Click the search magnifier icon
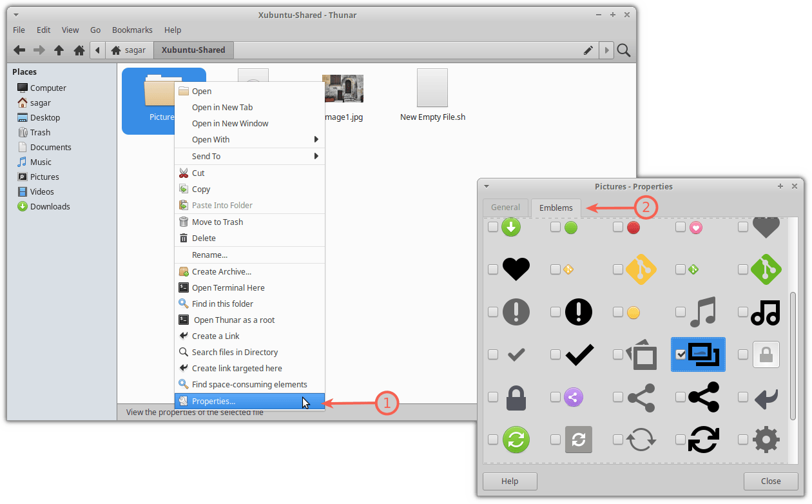 624,50
